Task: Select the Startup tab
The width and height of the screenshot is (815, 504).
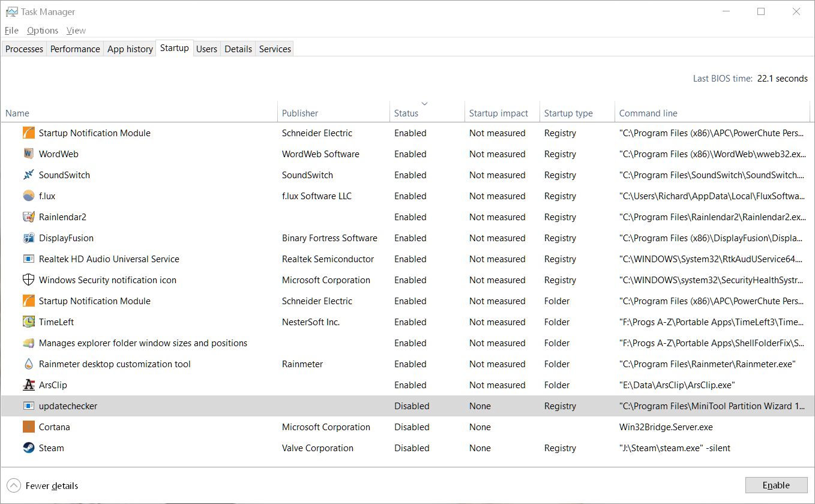Action: 175,48
